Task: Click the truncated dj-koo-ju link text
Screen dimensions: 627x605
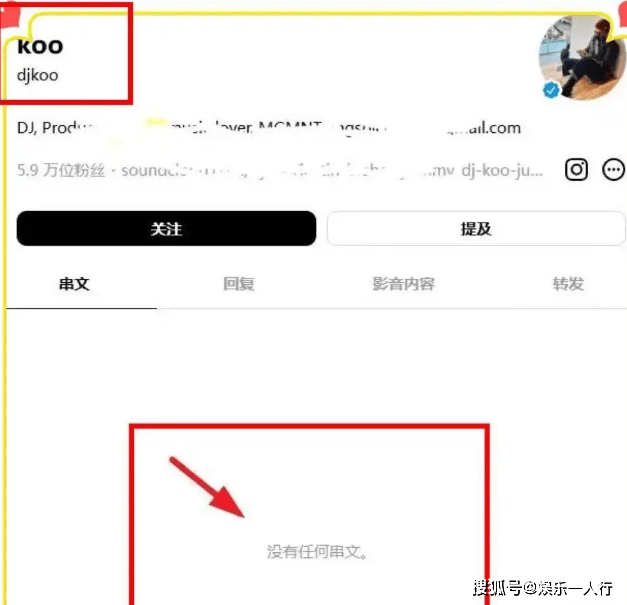Action: point(502,171)
